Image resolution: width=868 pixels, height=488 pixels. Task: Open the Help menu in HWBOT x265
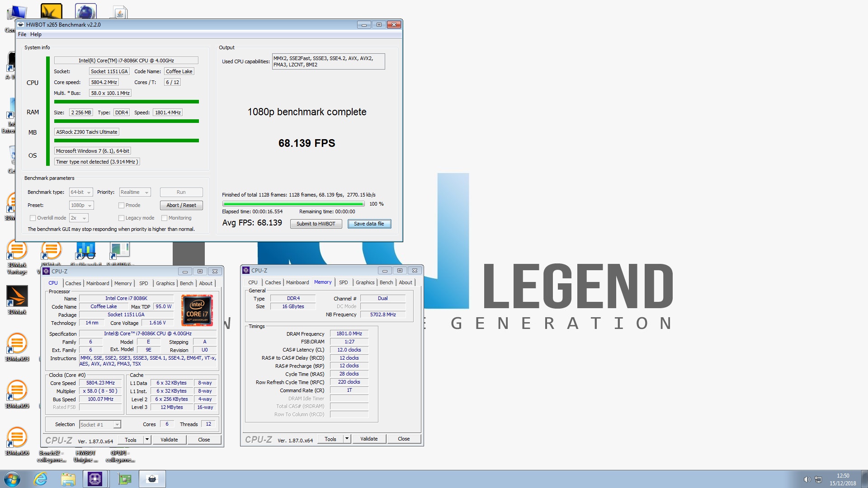36,34
